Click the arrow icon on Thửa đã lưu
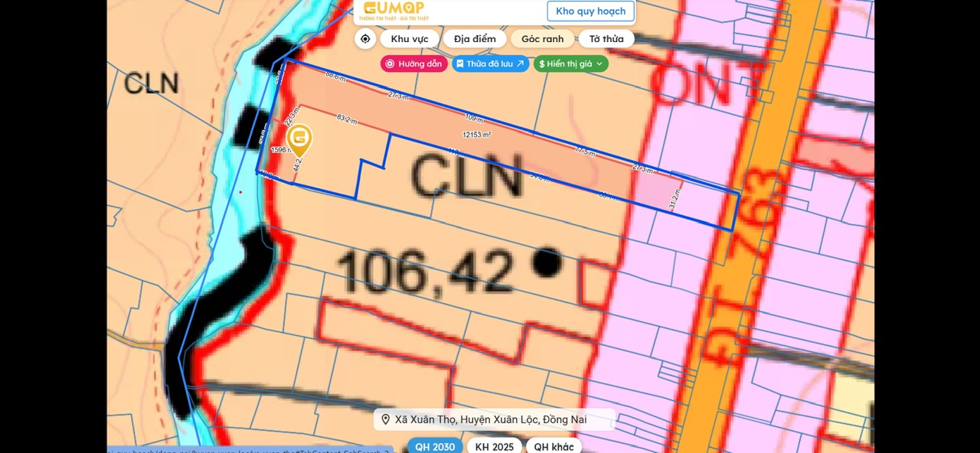980x453 pixels. point(521,64)
